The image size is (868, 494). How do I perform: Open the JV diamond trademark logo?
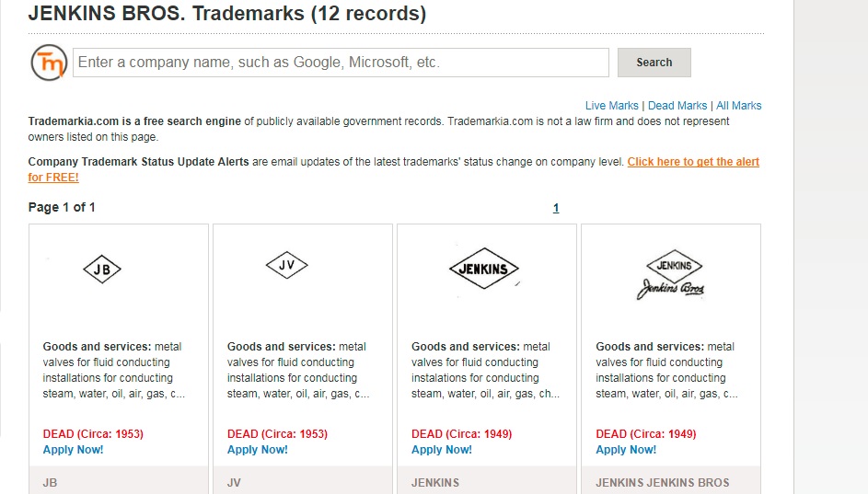pyautogui.click(x=286, y=267)
